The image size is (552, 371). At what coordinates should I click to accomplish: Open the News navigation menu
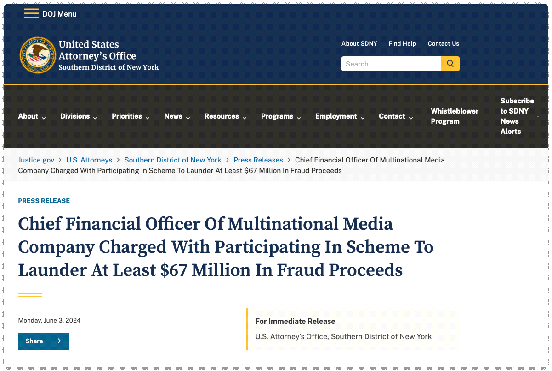(177, 117)
